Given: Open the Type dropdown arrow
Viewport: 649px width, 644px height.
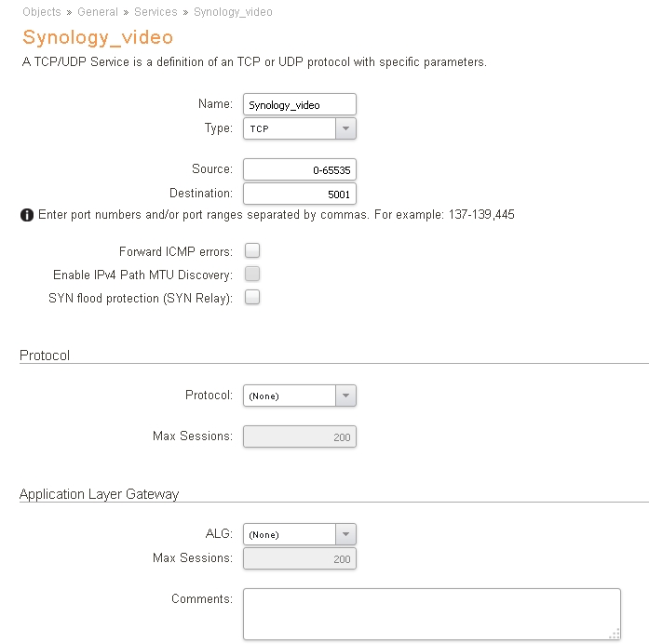Looking at the screenshot, I should coord(345,128).
